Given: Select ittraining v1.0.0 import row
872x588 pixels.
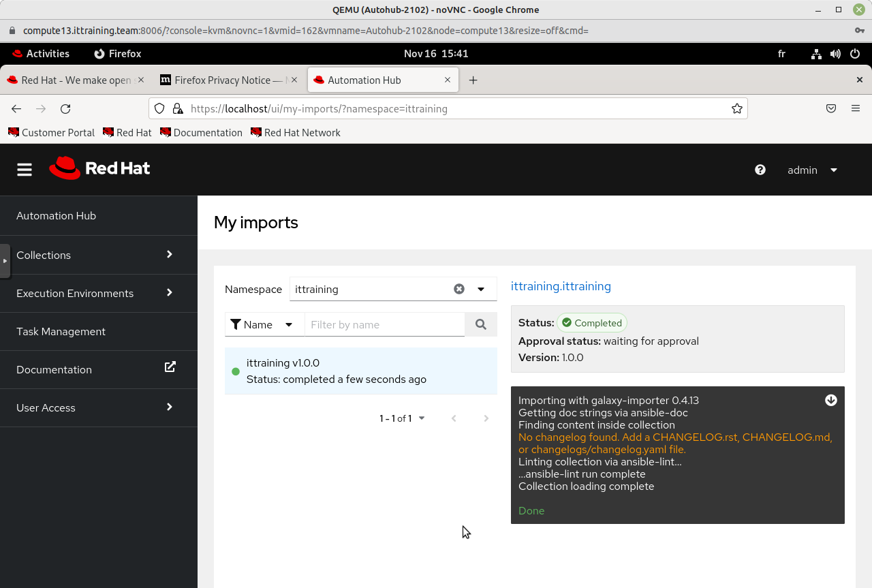Looking at the screenshot, I should [361, 371].
